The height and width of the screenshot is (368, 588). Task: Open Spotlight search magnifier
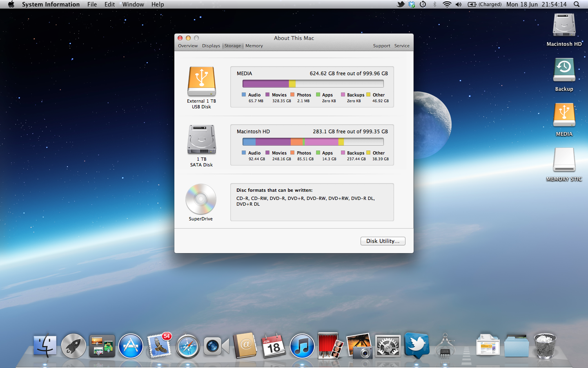(577, 4)
